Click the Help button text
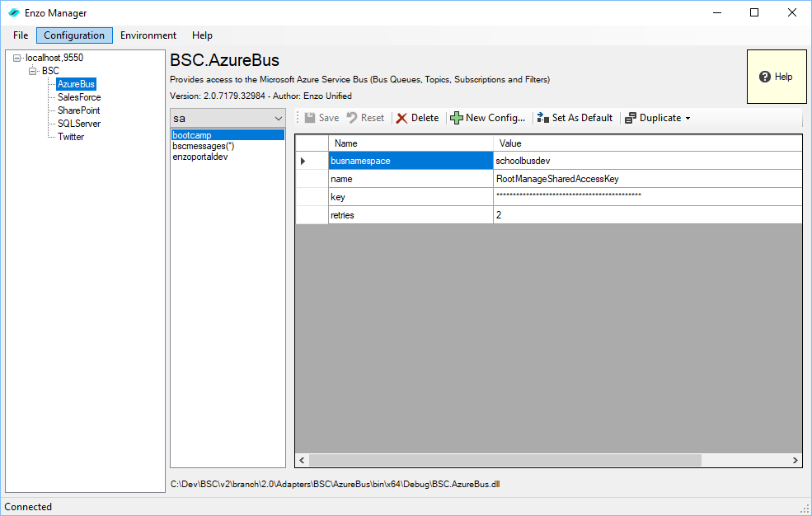812x516 pixels. coord(783,77)
